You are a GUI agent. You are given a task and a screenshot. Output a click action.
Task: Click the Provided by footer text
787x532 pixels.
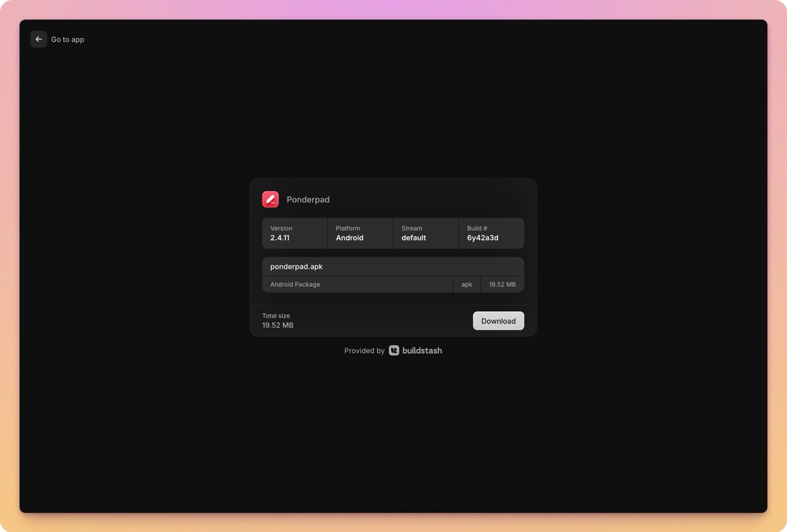pos(364,351)
